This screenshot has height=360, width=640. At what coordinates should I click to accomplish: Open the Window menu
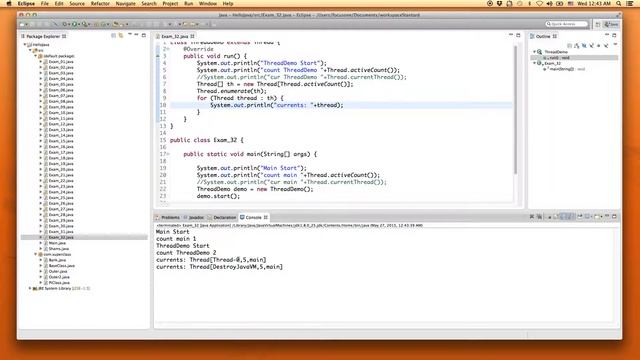point(208,3)
